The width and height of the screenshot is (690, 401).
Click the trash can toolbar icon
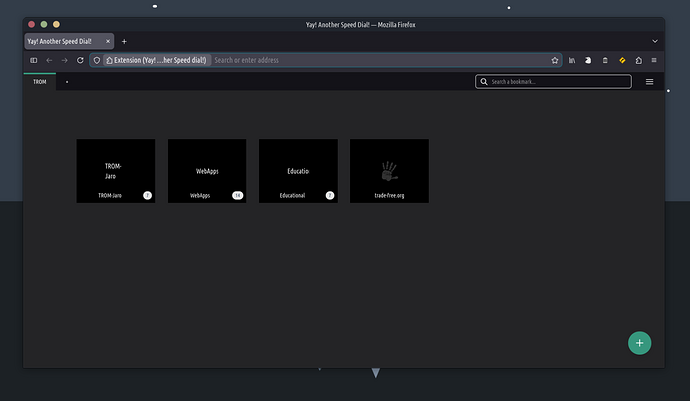click(605, 60)
